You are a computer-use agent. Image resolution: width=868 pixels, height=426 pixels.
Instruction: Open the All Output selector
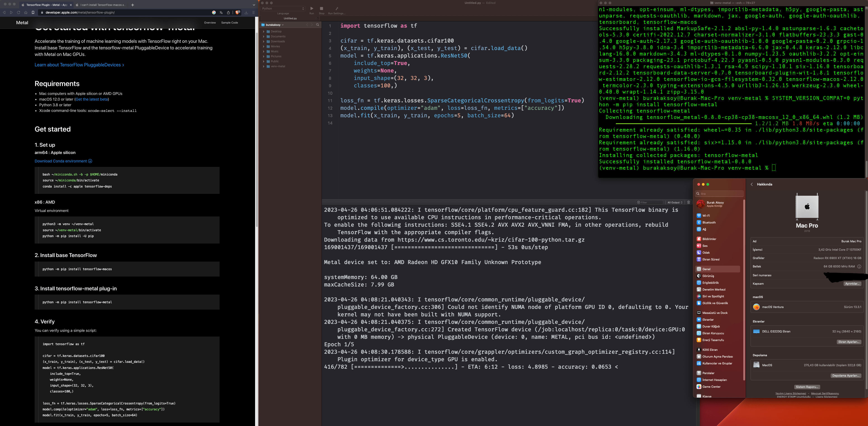pos(675,202)
